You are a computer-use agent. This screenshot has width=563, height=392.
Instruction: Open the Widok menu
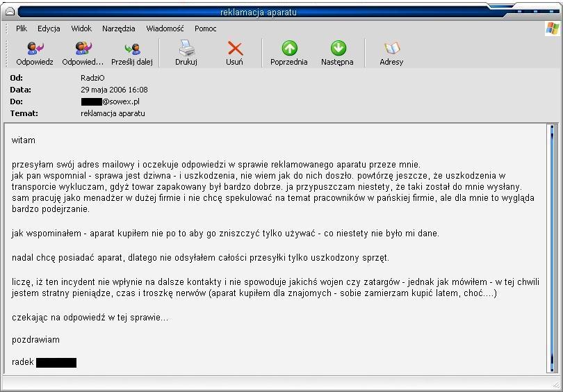pos(81,28)
